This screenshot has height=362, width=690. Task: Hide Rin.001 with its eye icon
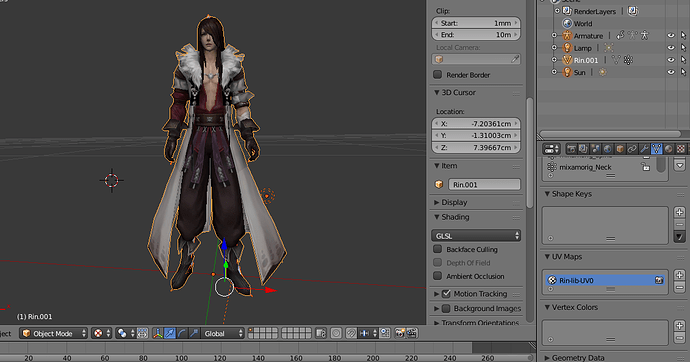[671, 60]
